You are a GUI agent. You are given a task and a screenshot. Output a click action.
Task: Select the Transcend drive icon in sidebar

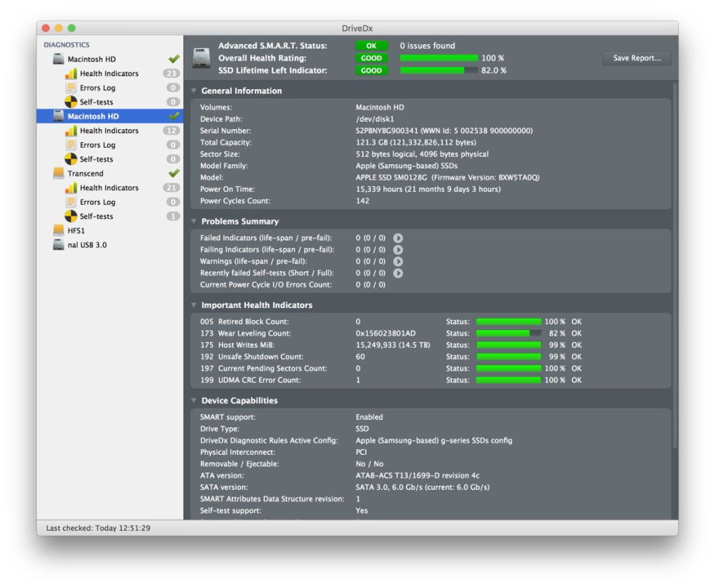point(60,173)
